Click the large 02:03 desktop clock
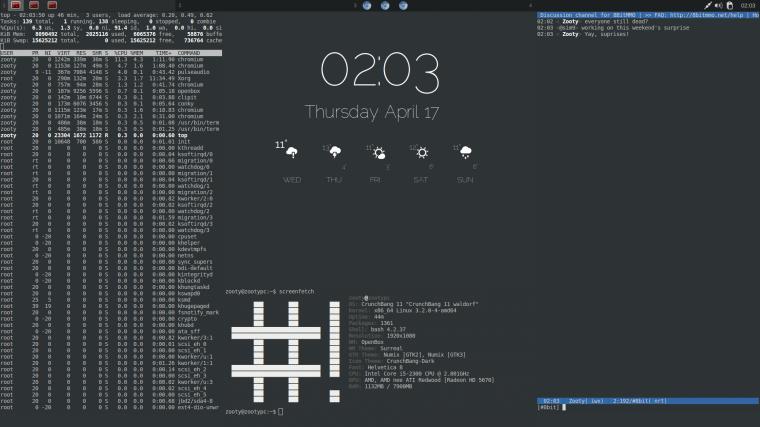760x427 pixels. coord(380,72)
